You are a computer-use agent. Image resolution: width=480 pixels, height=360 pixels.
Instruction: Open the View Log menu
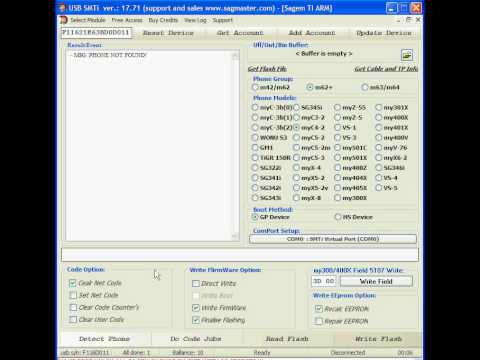point(195,20)
